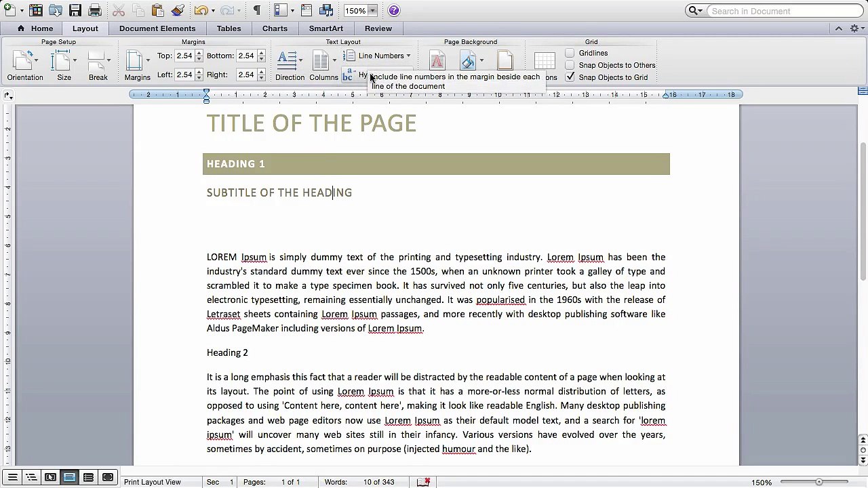Open the Toolbox icon
The height and width of the screenshot is (488, 868).
pos(307,10)
